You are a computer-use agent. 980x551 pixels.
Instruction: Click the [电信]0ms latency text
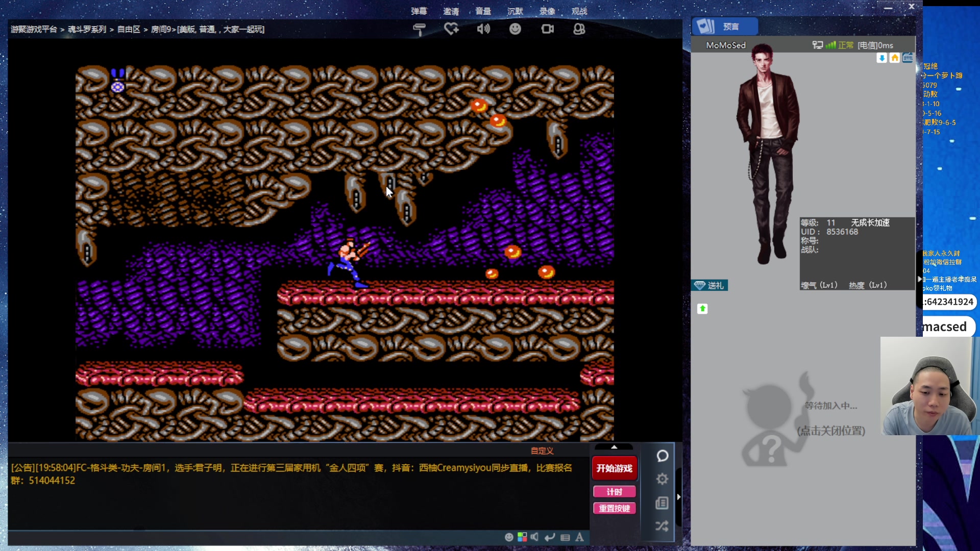click(875, 45)
